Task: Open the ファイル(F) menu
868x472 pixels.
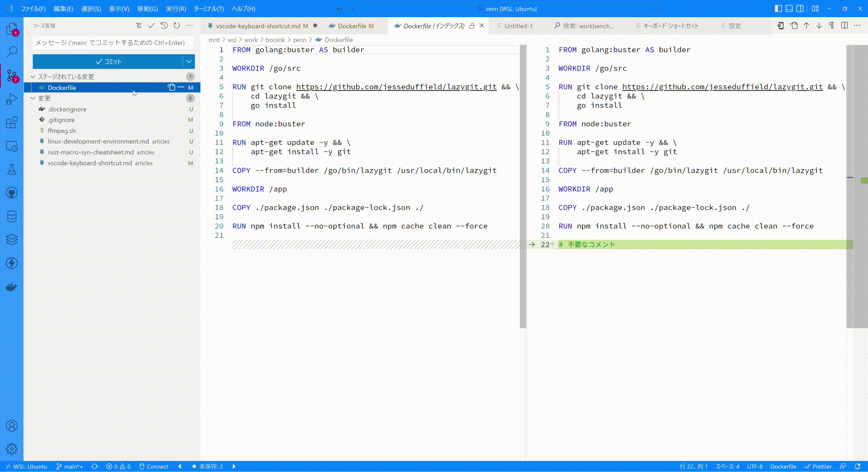Action: point(33,9)
